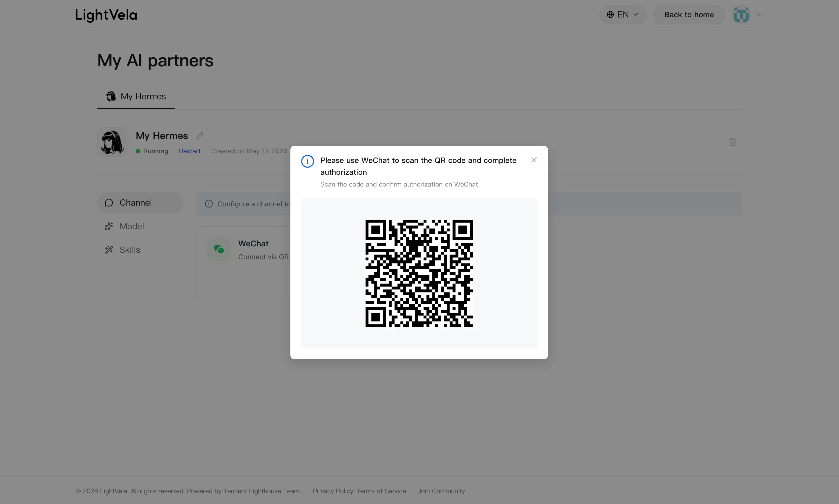Image resolution: width=839 pixels, height=504 pixels.
Task: Delete My Hermes with trash icon
Action: pyautogui.click(x=732, y=142)
